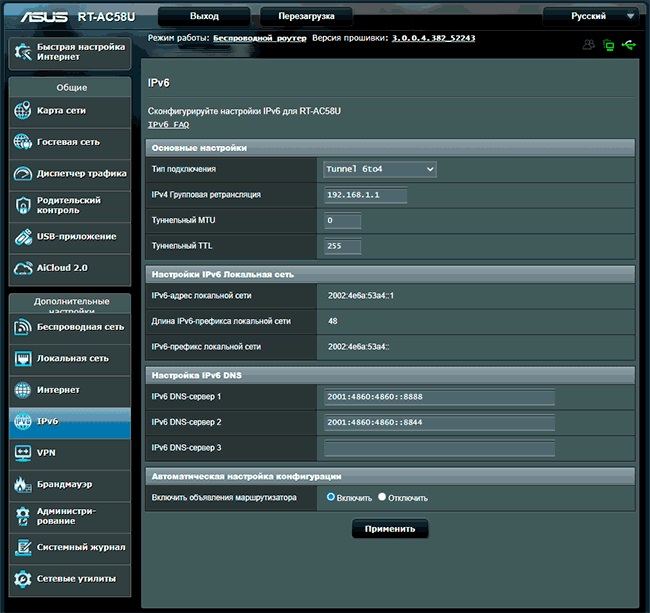
Task: Select the Отключить radio for router advertisements
Action: click(x=382, y=497)
